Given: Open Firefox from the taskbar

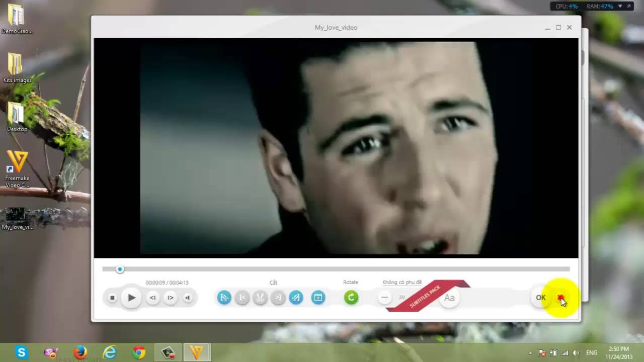Looking at the screenshot, I should point(80,352).
